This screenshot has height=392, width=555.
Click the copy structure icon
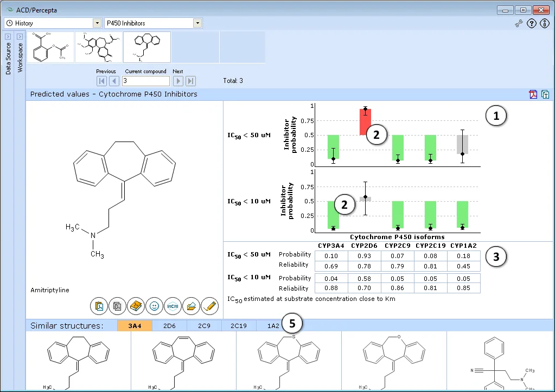[x=117, y=306]
